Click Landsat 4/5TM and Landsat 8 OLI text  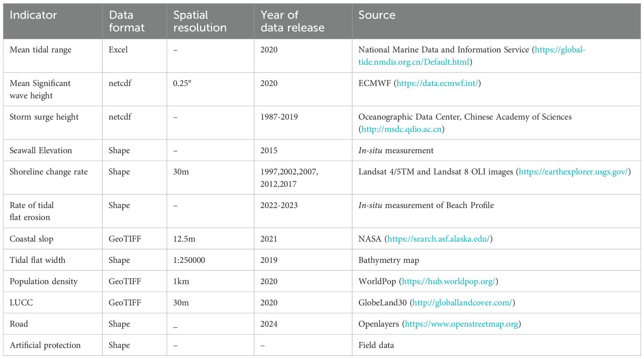[436, 172]
